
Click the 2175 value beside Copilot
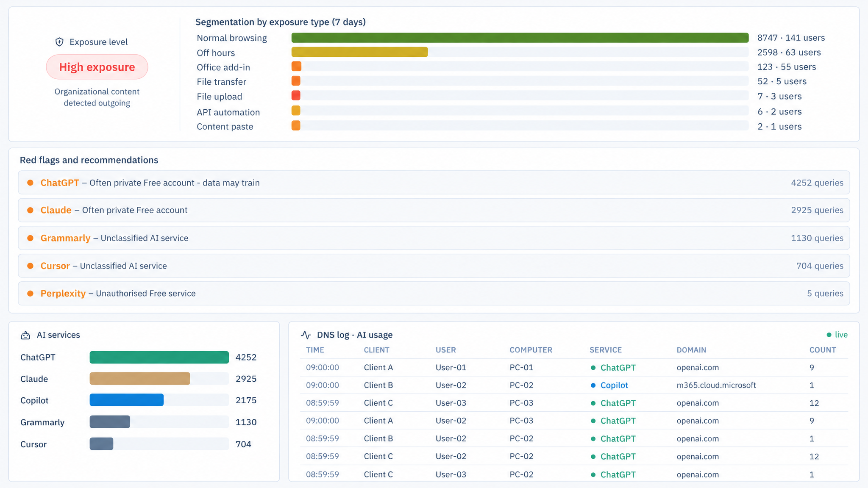point(246,400)
